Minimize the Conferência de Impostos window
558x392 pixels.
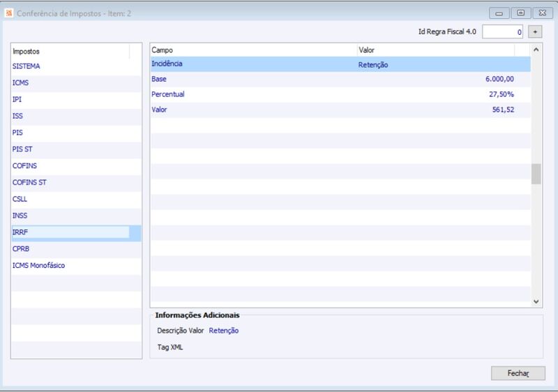pos(499,13)
